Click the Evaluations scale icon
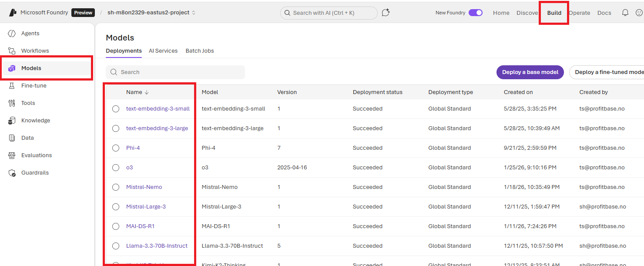The height and width of the screenshot is (266, 644). [x=12, y=155]
